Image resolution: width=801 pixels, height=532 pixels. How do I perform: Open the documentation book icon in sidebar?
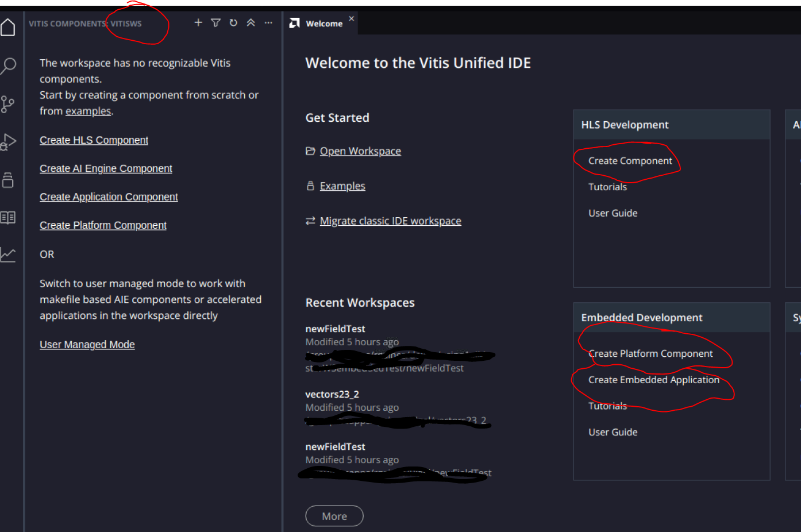coord(8,217)
